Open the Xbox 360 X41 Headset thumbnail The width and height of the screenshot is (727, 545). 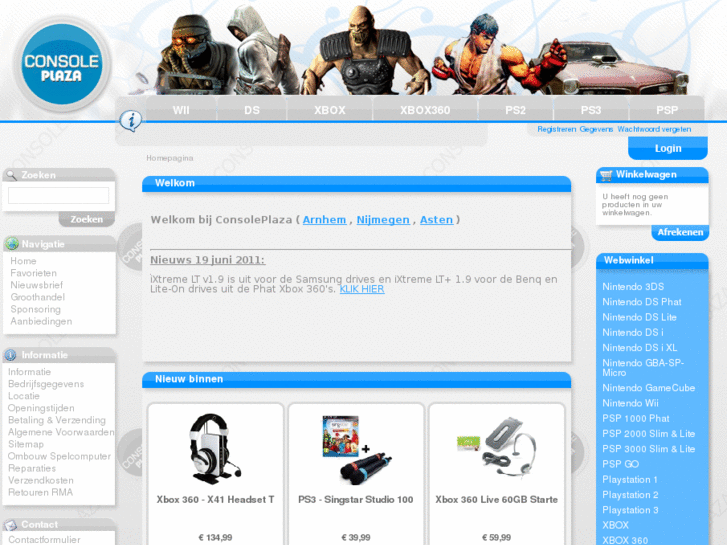(x=215, y=448)
